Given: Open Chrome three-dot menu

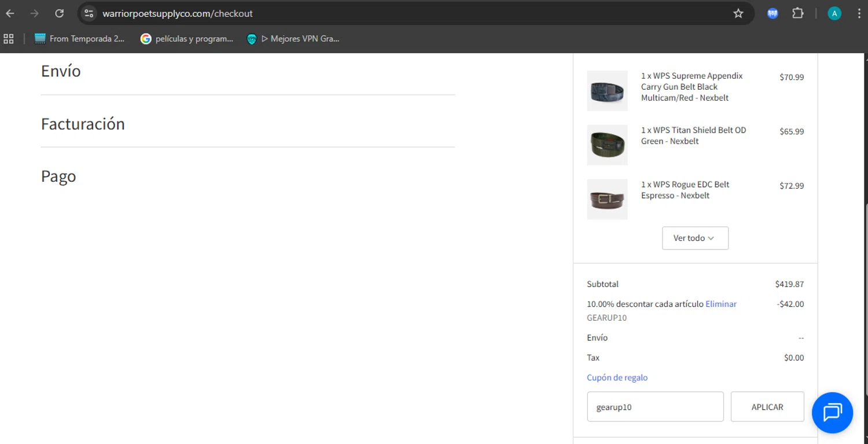Looking at the screenshot, I should [x=858, y=13].
